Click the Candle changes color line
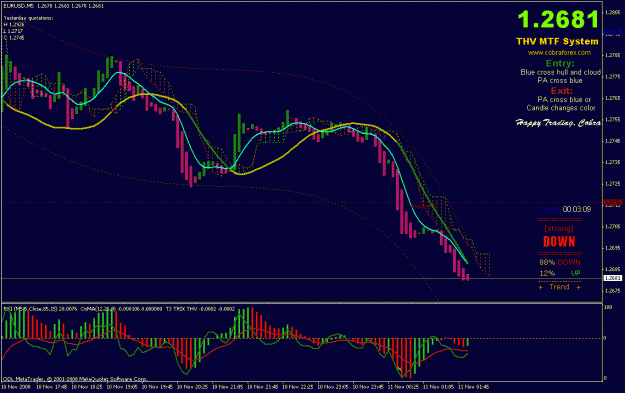625x393 pixels. pos(561,108)
